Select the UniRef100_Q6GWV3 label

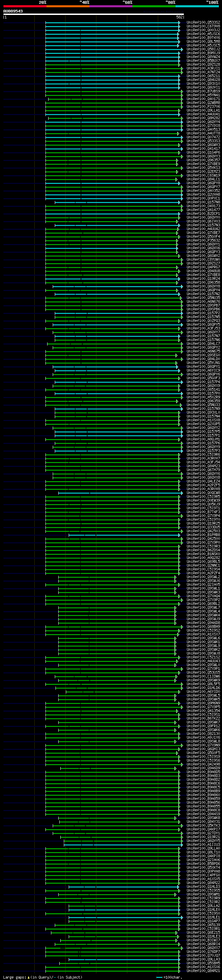point(203,145)
